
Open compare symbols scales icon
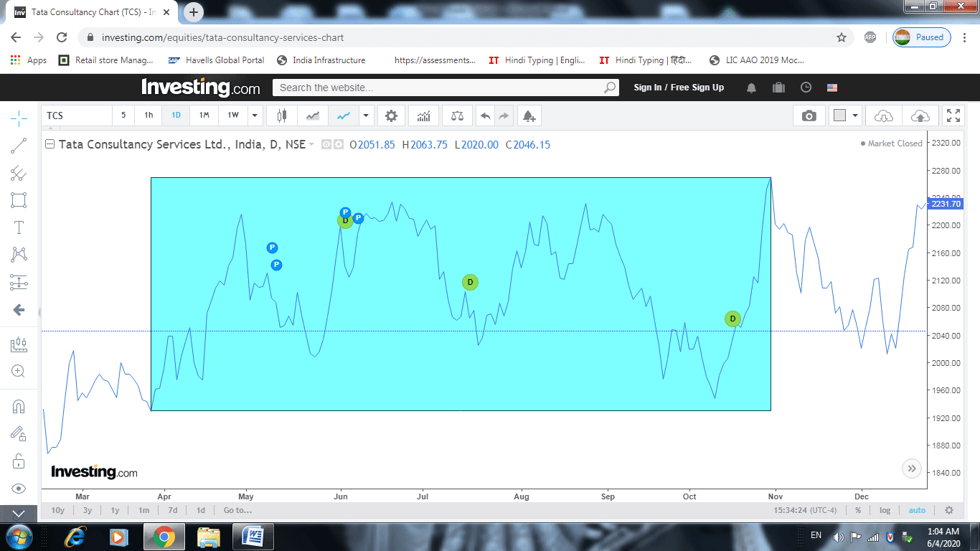point(457,116)
